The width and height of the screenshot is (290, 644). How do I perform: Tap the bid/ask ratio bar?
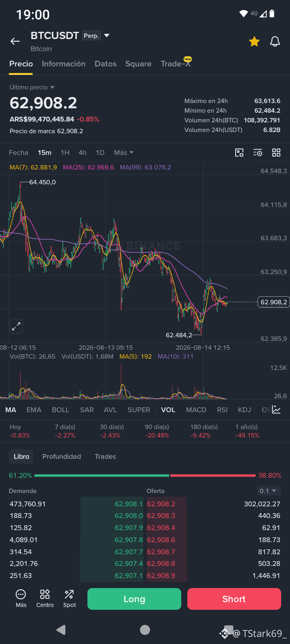click(x=145, y=475)
